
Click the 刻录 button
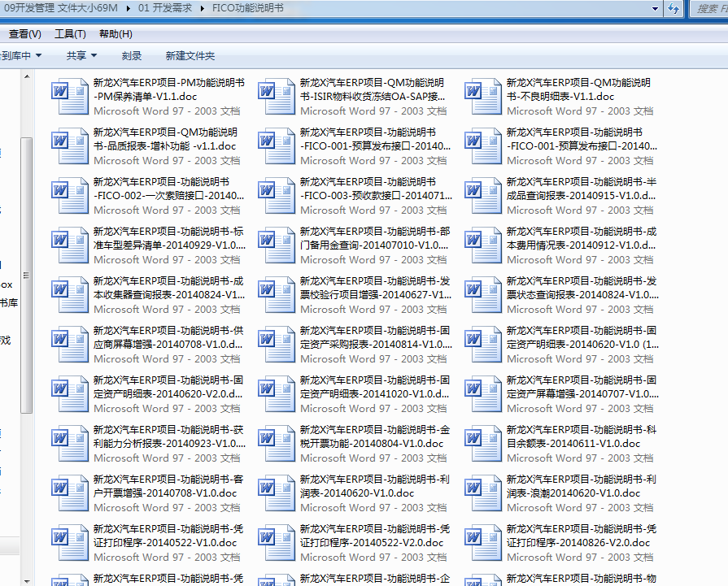click(x=132, y=56)
